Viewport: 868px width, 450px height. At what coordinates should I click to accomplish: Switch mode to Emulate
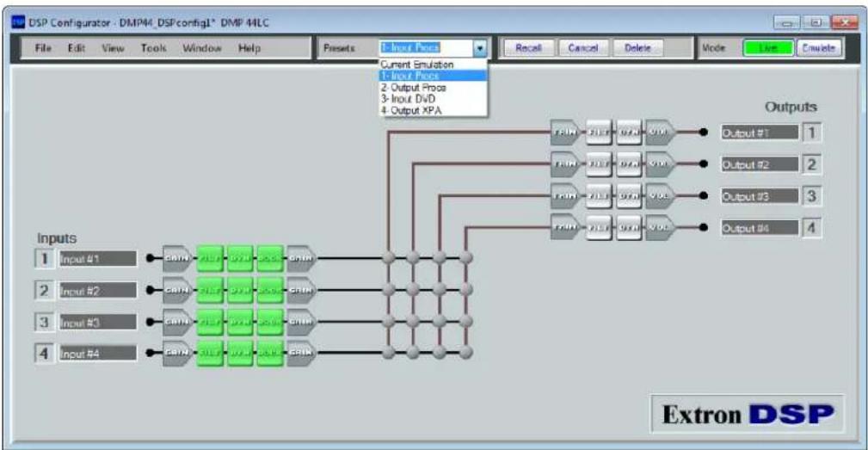tap(818, 48)
